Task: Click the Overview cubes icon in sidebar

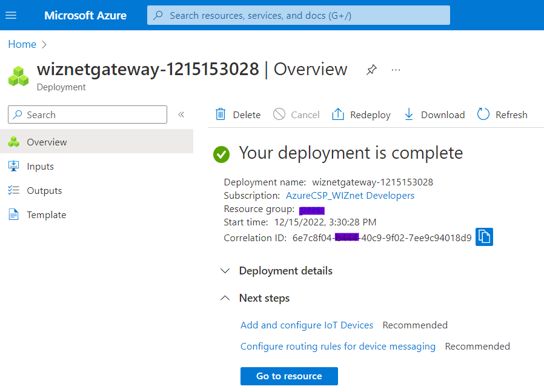Action: click(x=14, y=142)
